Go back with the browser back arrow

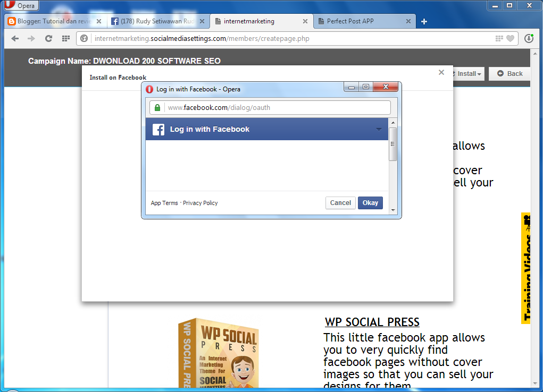15,38
